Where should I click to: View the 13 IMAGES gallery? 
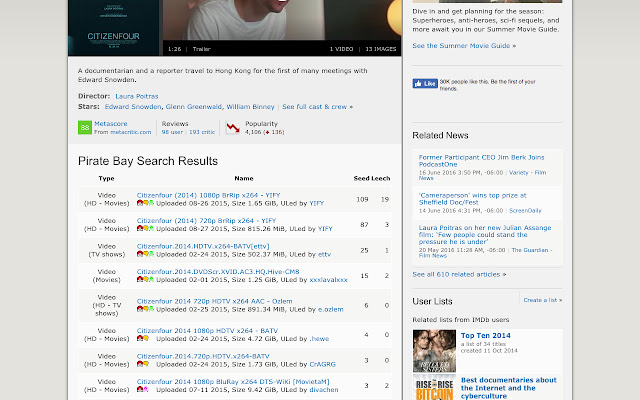381,48
